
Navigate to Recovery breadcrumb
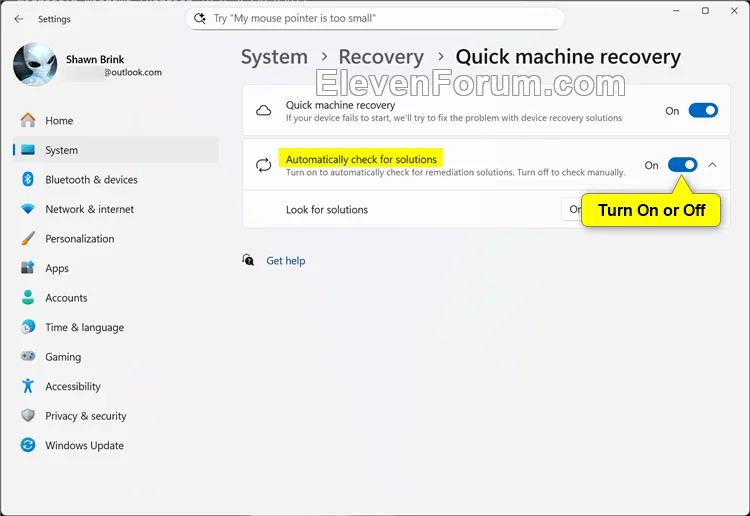[x=381, y=57]
